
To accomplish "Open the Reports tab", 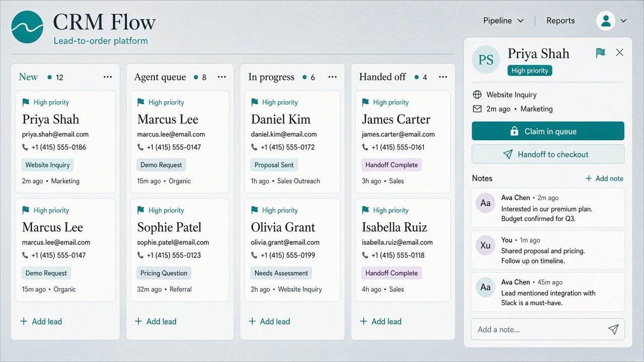I will click(x=560, y=21).
